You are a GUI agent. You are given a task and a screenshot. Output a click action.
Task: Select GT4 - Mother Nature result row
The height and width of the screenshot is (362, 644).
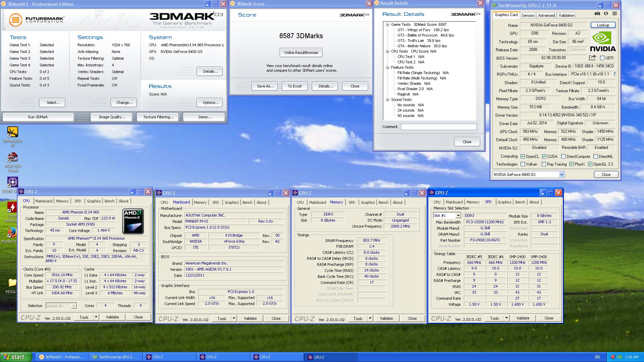coord(422,46)
